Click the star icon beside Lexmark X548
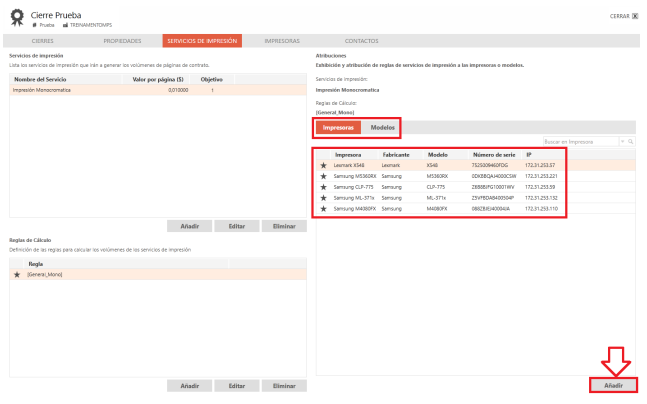 pos(323,165)
